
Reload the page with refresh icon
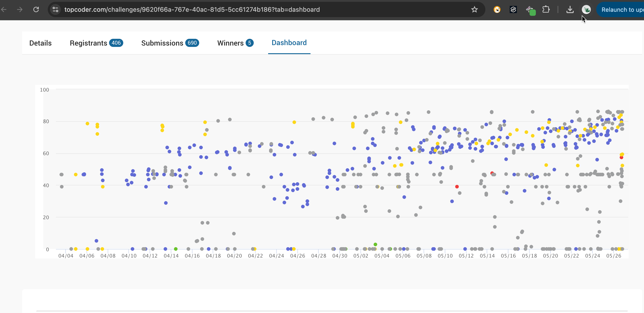click(x=36, y=9)
